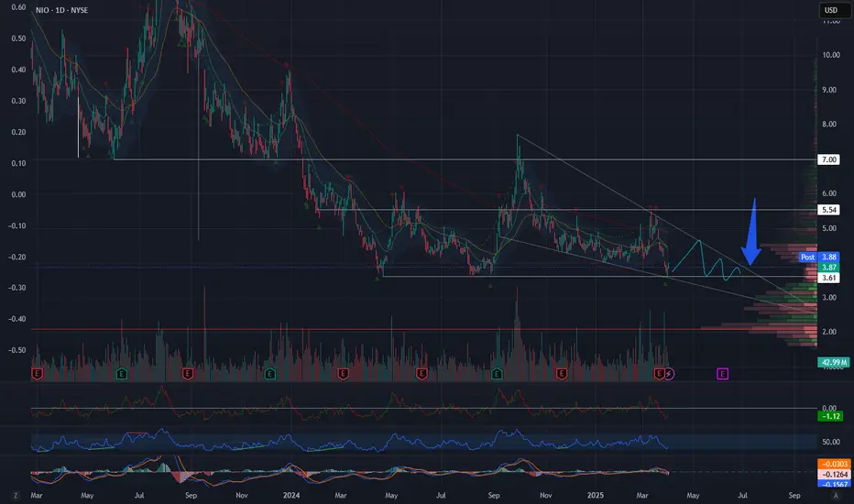Click the 2.00 price scale label
Image resolution: width=854 pixels, height=504 pixels.
click(x=829, y=332)
